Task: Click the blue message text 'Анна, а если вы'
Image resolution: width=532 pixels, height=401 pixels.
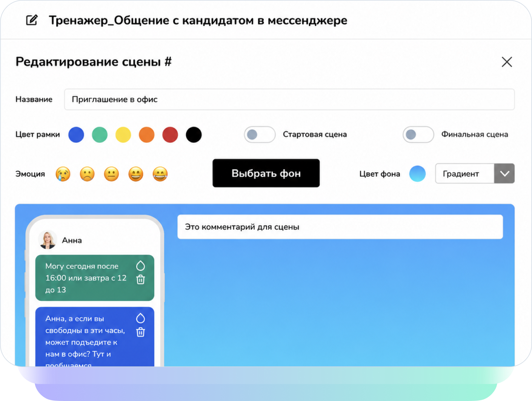Action: [75, 319]
